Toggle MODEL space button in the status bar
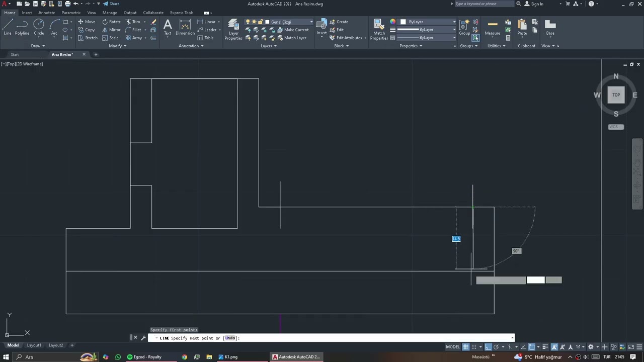The height and width of the screenshot is (362, 644). (453, 346)
